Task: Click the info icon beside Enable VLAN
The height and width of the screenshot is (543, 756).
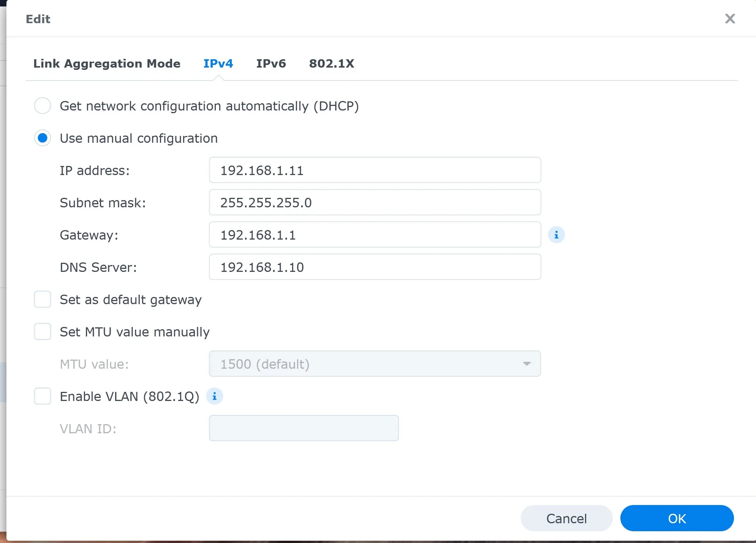Action: tap(215, 396)
